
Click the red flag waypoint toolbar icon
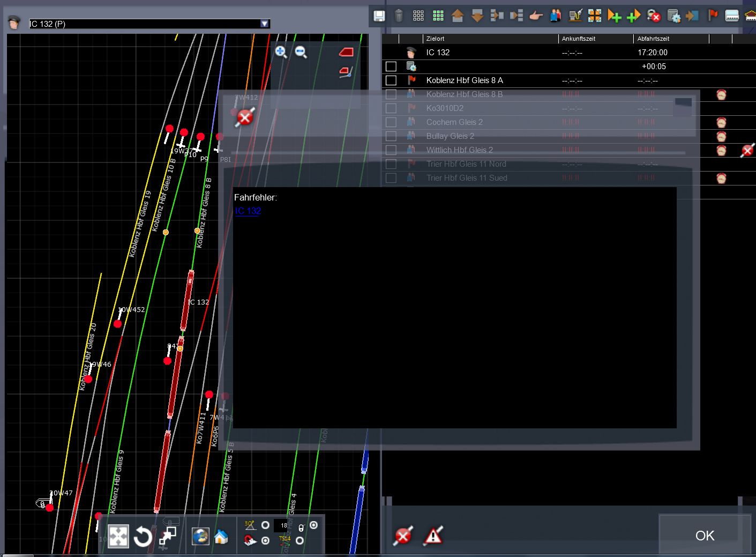(x=713, y=16)
